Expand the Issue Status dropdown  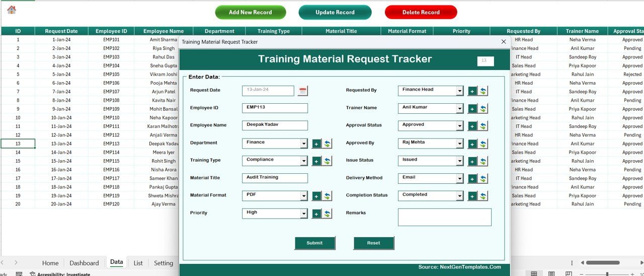460,161
